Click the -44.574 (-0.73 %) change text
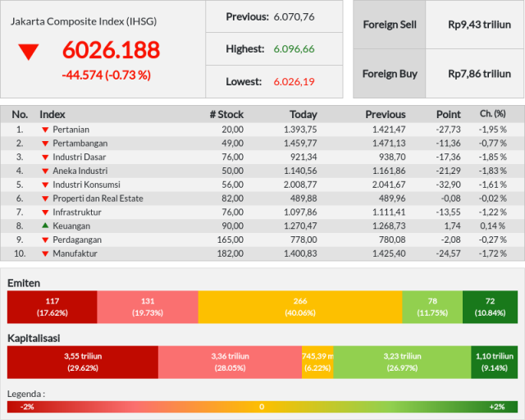 coord(106,75)
